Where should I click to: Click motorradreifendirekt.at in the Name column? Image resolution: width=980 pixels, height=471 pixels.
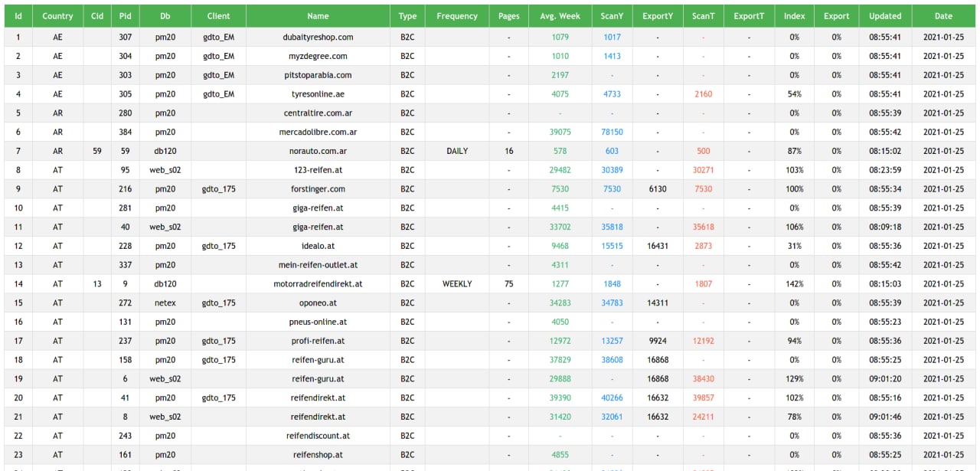click(318, 284)
